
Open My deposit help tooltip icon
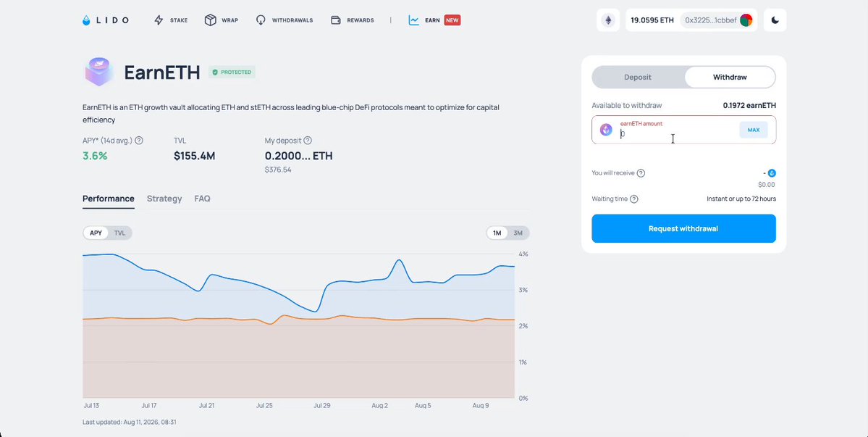pyautogui.click(x=308, y=141)
